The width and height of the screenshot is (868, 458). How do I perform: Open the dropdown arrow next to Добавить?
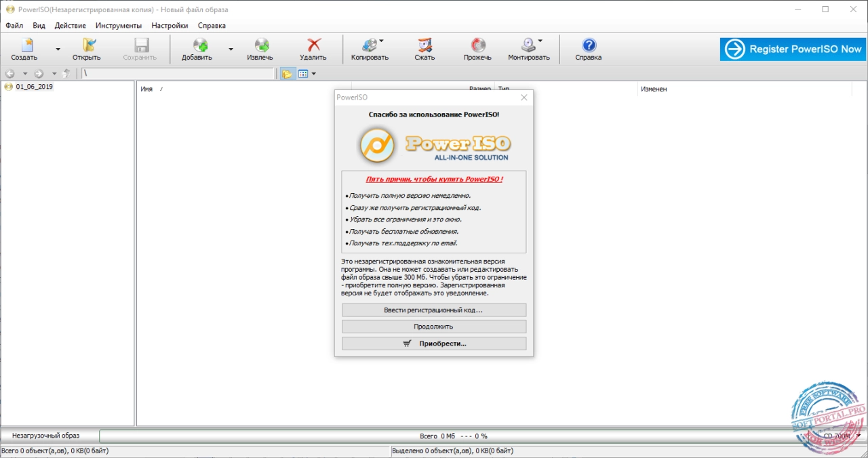[231, 49]
